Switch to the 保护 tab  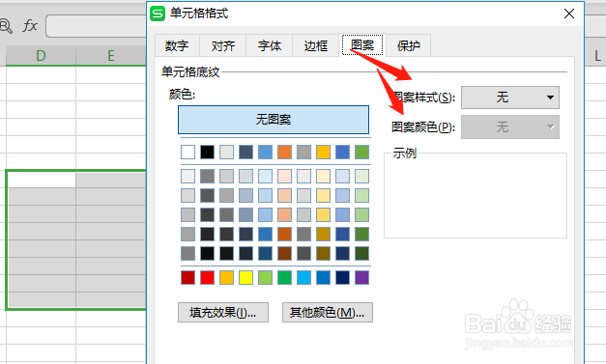(409, 45)
